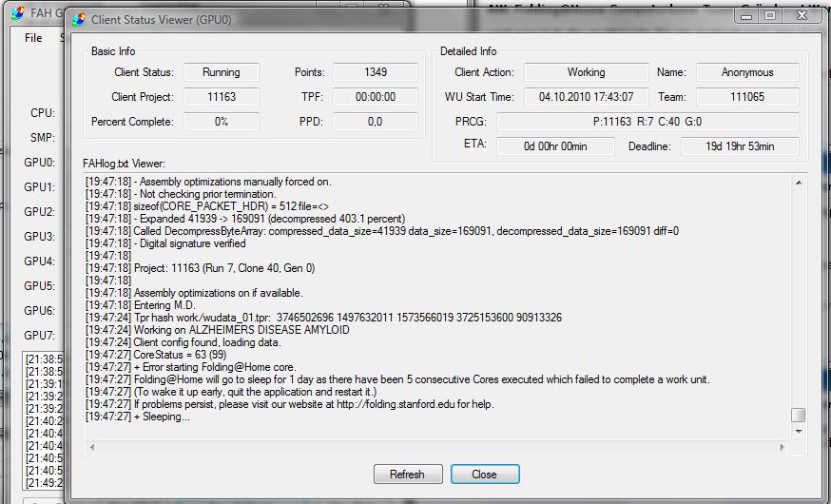Viewport: 831px width, 504px height.
Task: Click the ETA field showing 0d 00hr 00min
Action: click(x=555, y=146)
